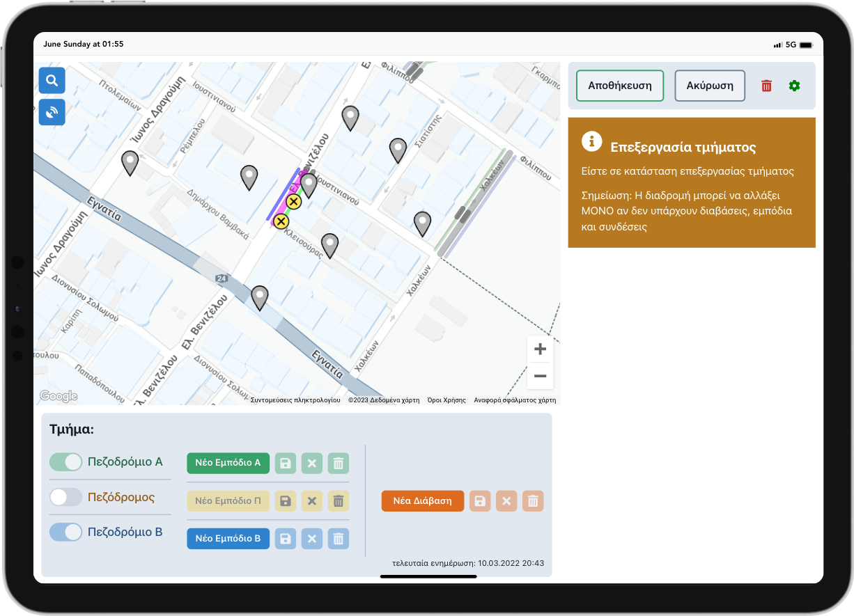Save obstacle A with green floppy icon
854x616 pixels.
(286, 463)
